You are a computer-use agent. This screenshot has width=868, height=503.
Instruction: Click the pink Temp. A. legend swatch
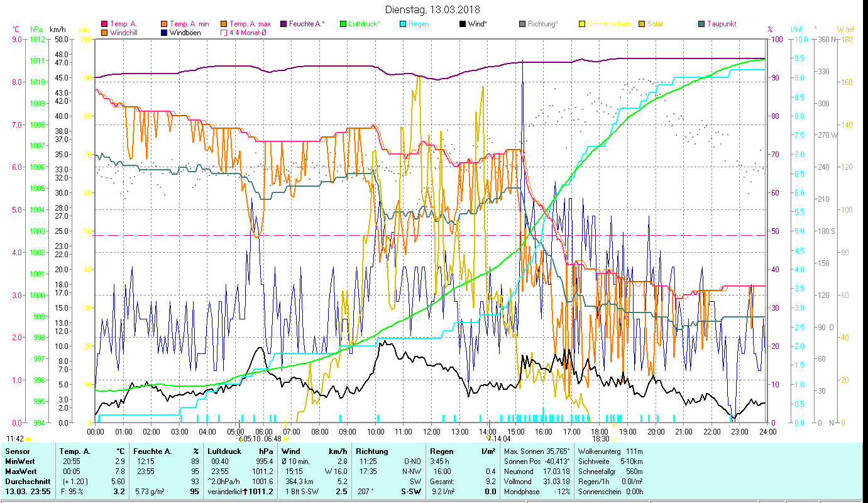[105, 25]
